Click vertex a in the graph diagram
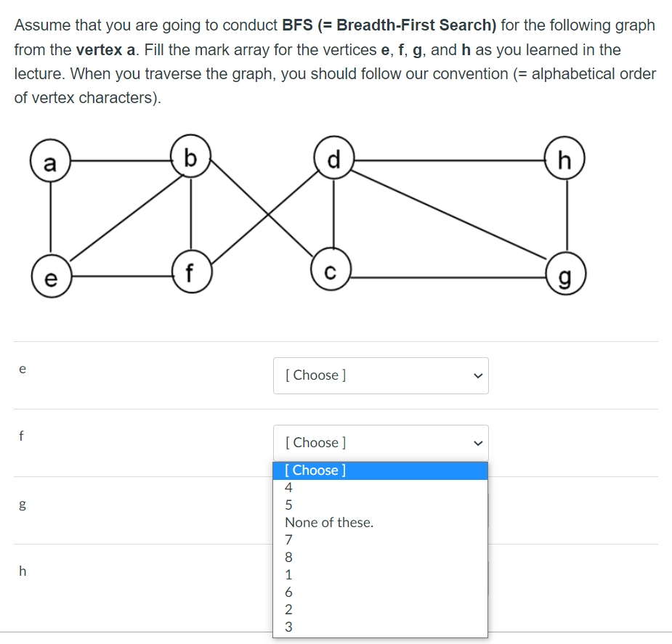Viewport: 672px width, 644px height. click(50, 161)
